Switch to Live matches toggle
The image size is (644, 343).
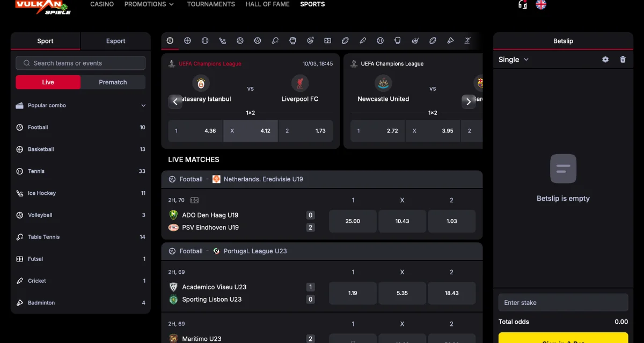coord(48,82)
